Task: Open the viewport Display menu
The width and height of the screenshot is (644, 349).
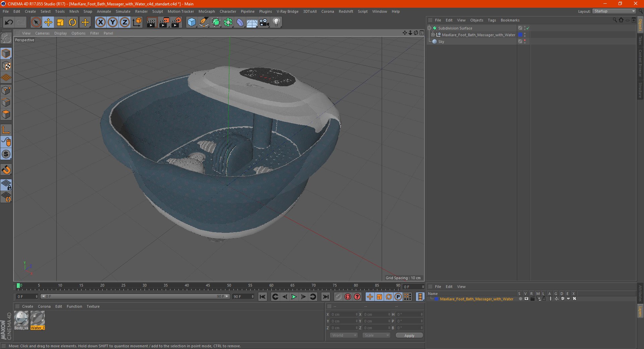Action: [60, 33]
